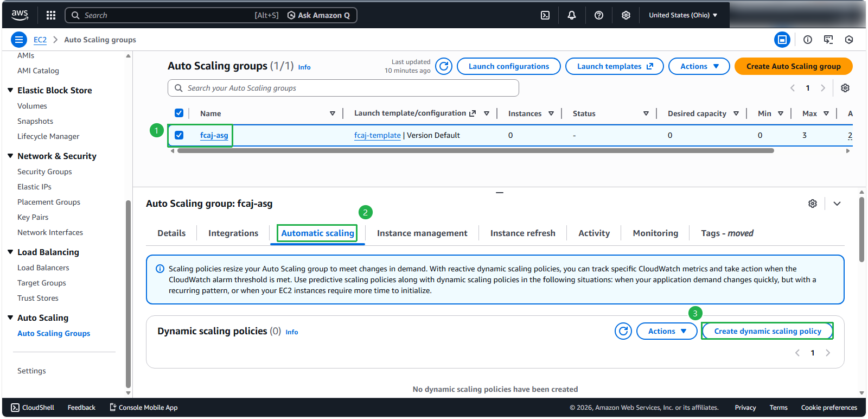Open the region selector United States (Ohio)
Viewport: 868px width, 419px height.
click(x=683, y=15)
